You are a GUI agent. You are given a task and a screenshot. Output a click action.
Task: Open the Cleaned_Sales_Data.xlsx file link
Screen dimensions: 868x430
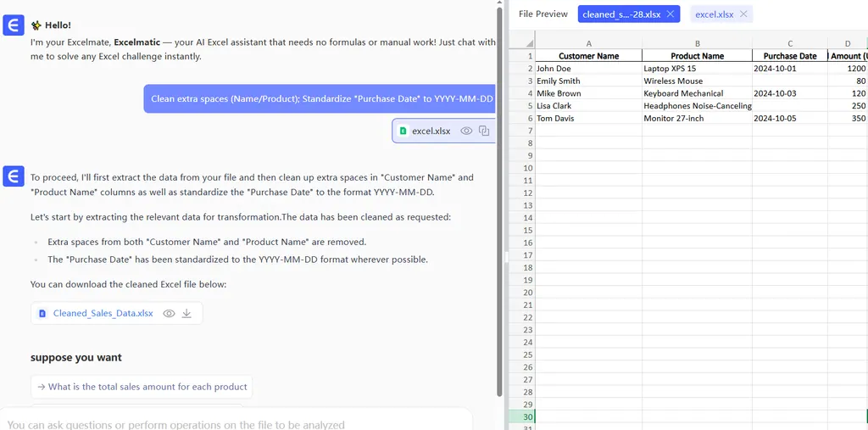pyautogui.click(x=103, y=313)
